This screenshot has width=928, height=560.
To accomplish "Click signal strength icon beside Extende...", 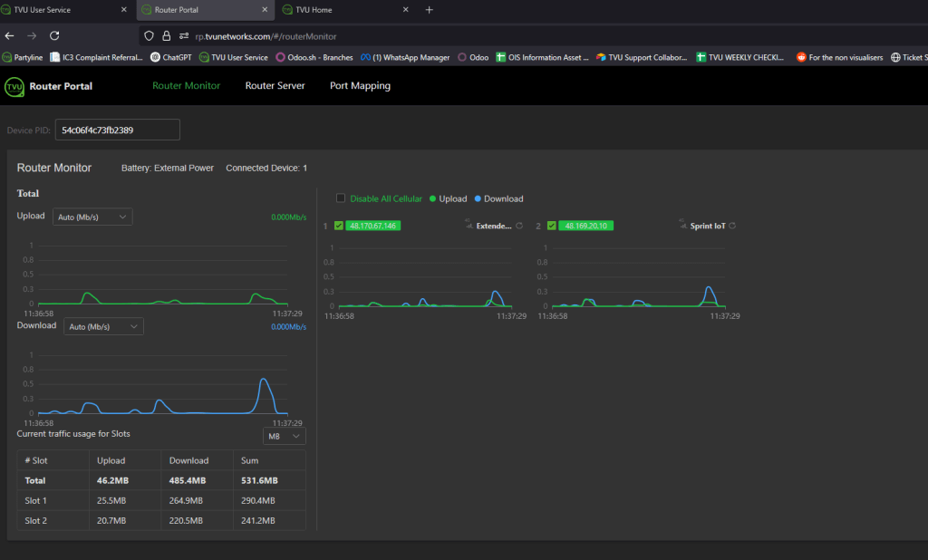I will [x=469, y=225].
